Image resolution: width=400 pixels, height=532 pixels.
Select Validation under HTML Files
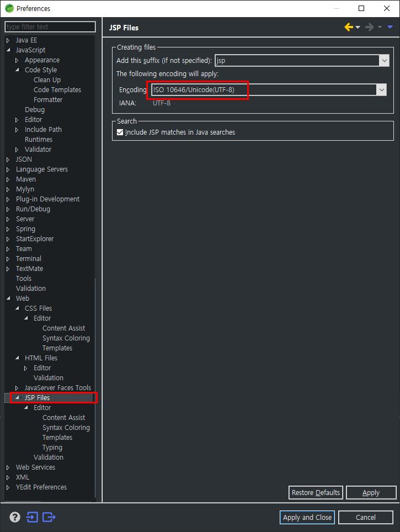pos(48,378)
